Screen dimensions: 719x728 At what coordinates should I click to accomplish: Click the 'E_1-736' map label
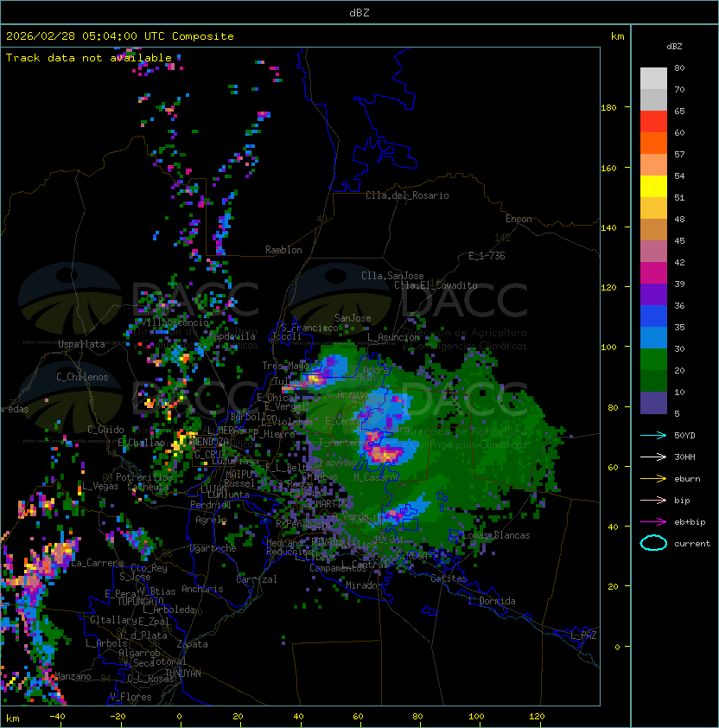[x=487, y=256]
